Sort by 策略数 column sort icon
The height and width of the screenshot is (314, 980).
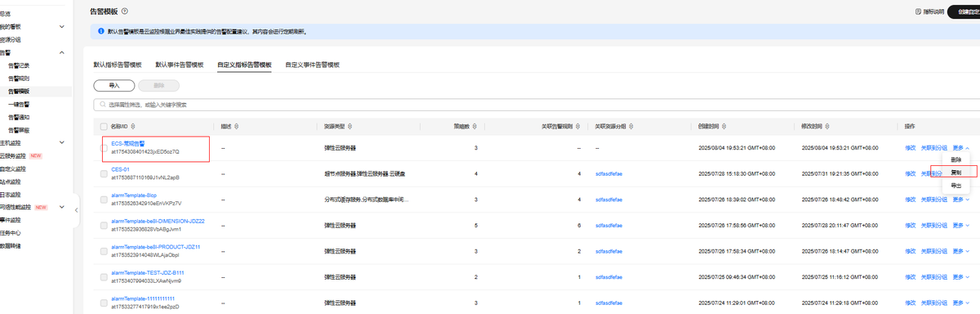[473, 127]
